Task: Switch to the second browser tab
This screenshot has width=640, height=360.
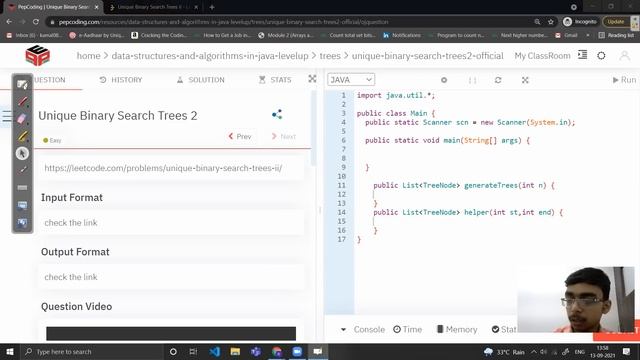Action: click(154, 7)
